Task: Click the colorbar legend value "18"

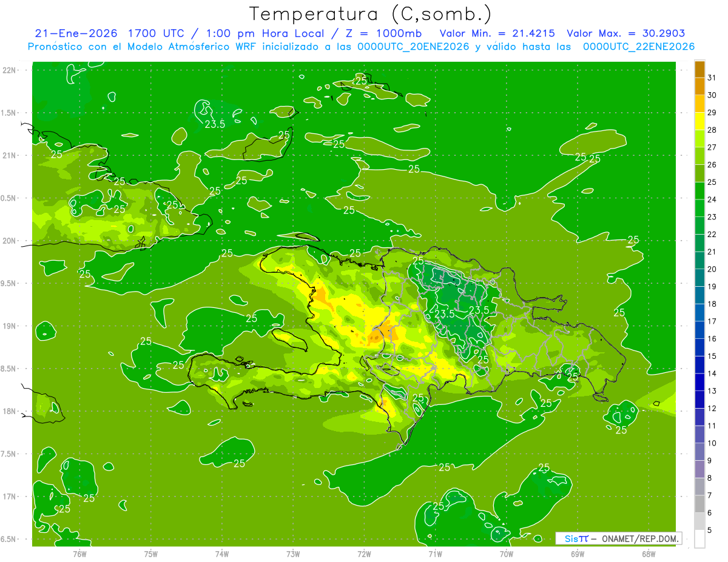Action: click(x=712, y=304)
